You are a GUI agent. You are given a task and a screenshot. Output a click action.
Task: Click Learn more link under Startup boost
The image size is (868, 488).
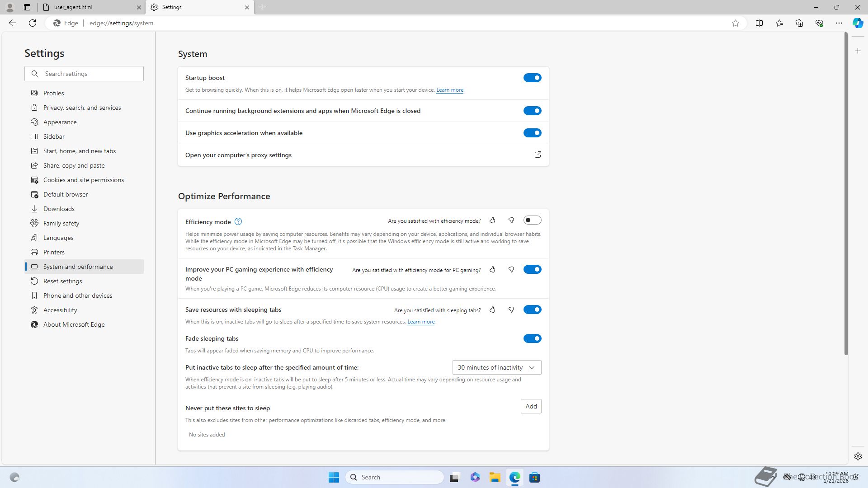449,90
